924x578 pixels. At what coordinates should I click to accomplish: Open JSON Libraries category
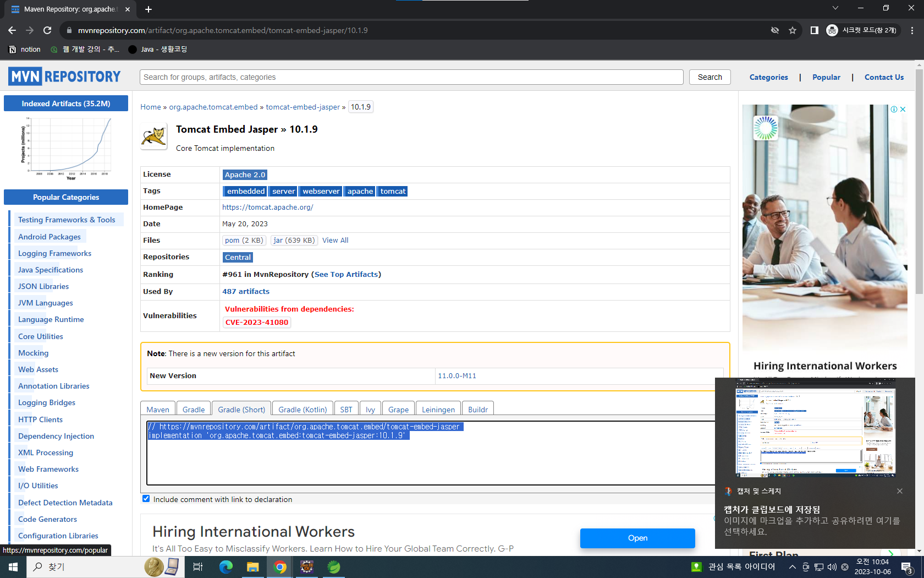click(x=43, y=286)
